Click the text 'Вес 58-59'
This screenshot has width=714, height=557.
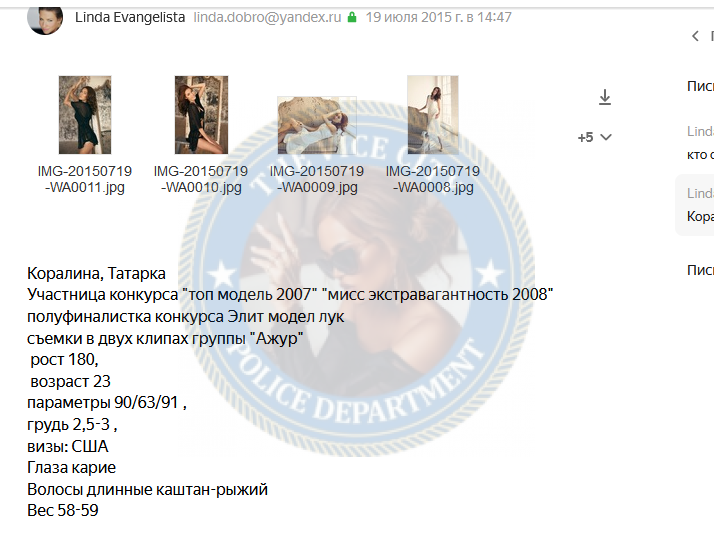[63, 510]
